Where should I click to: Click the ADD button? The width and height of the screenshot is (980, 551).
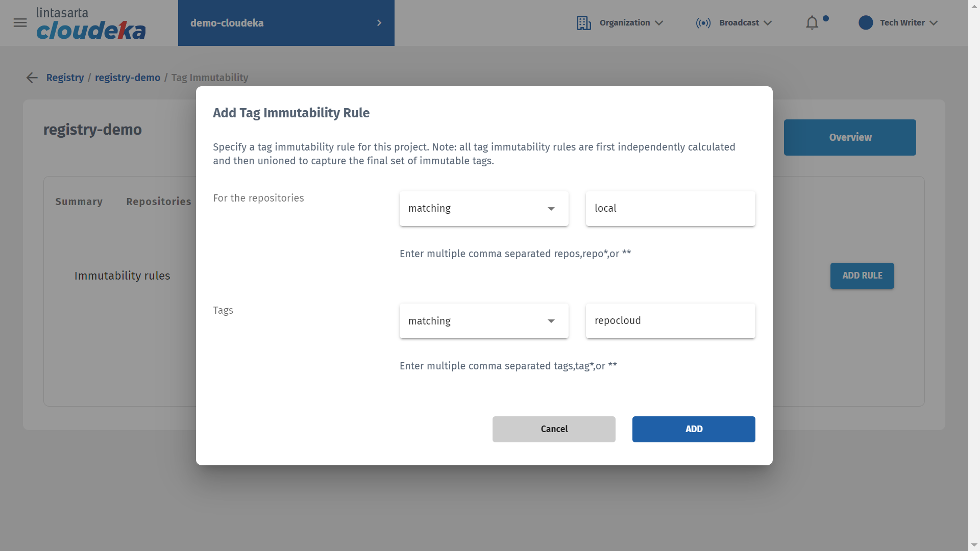coord(693,429)
